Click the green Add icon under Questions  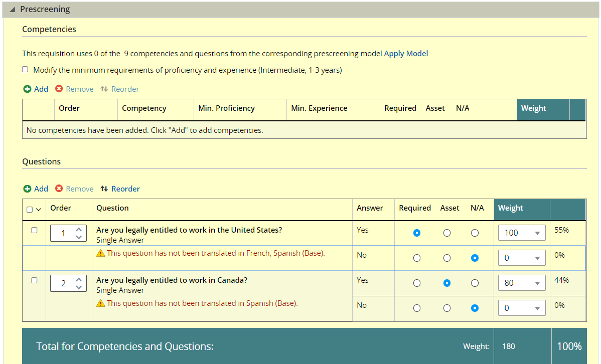[27, 189]
